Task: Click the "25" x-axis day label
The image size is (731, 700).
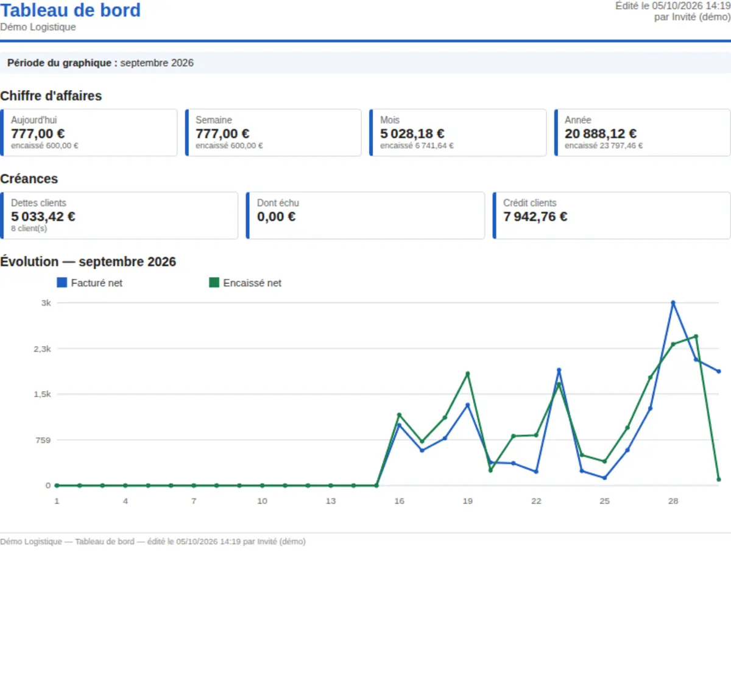Action: pyautogui.click(x=604, y=501)
